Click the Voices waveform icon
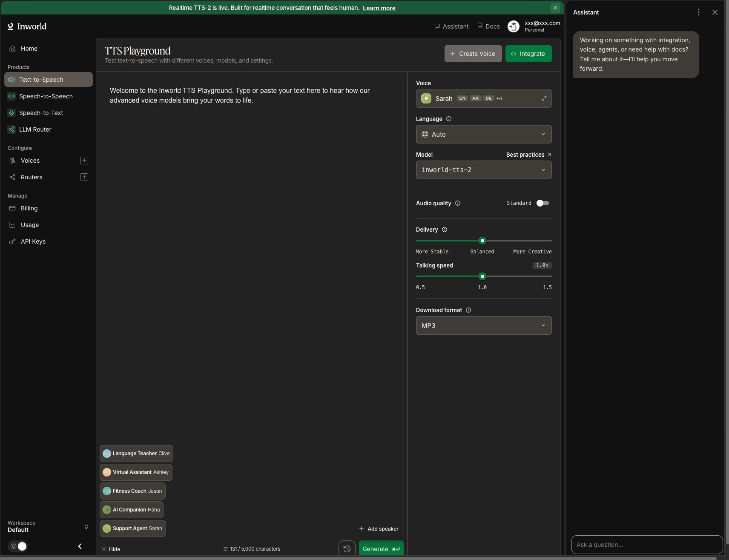729x560 pixels. point(12,161)
